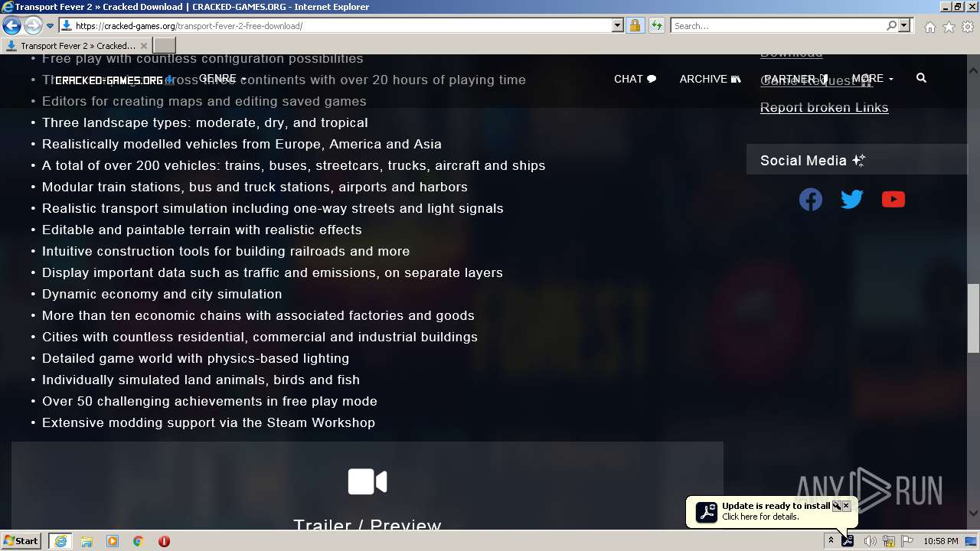Open the Tools gear icon
The image size is (980, 551).
pos(968,27)
